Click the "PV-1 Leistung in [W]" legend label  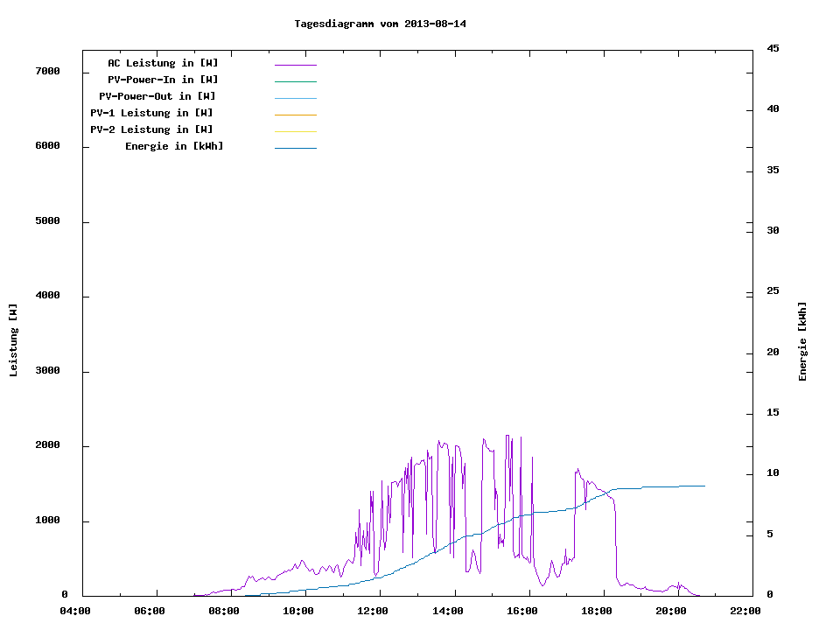tap(151, 113)
